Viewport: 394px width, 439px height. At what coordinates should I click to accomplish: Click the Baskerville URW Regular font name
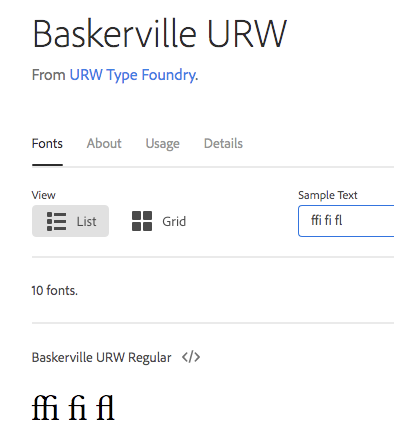(101, 358)
